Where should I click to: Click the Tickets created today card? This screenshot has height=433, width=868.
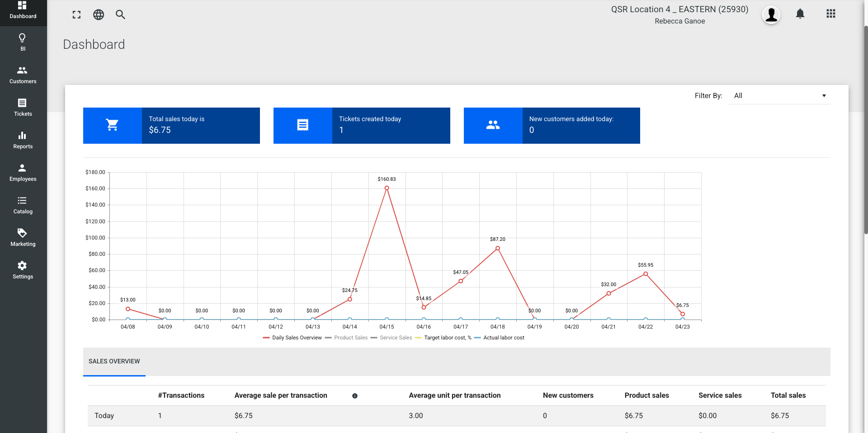[362, 126]
